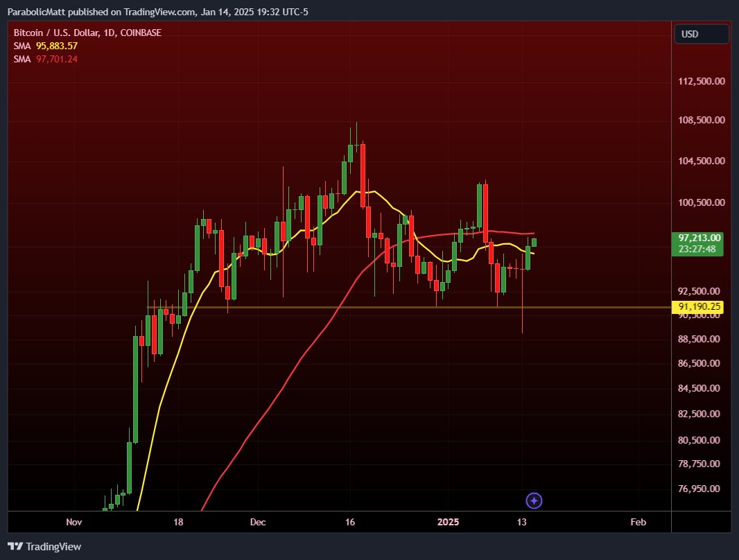This screenshot has height=560, width=739.
Task: Click the Nov date axis label
Action: [74, 522]
